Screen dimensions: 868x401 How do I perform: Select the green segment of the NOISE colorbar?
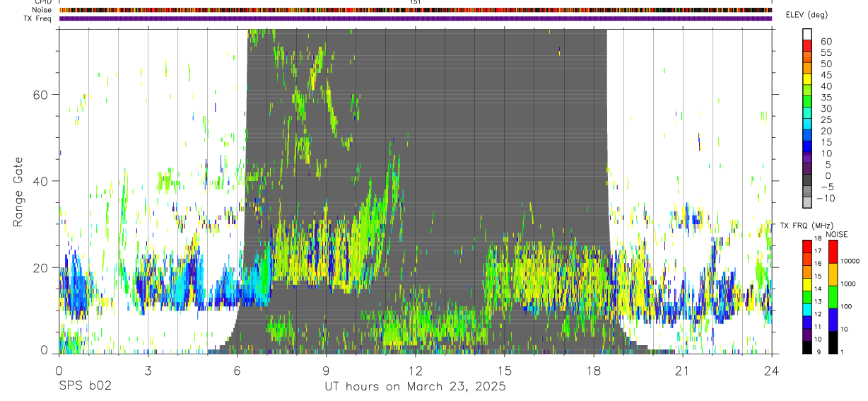click(x=833, y=297)
